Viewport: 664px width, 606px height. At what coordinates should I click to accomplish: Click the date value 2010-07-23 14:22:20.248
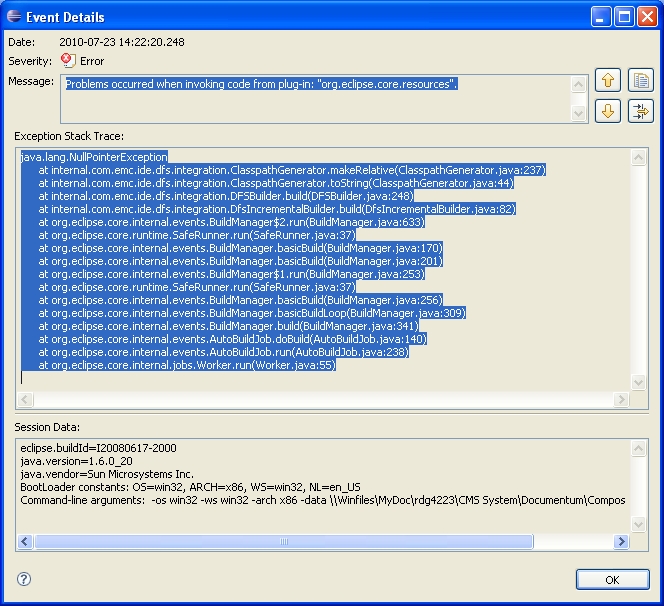(122, 42)
